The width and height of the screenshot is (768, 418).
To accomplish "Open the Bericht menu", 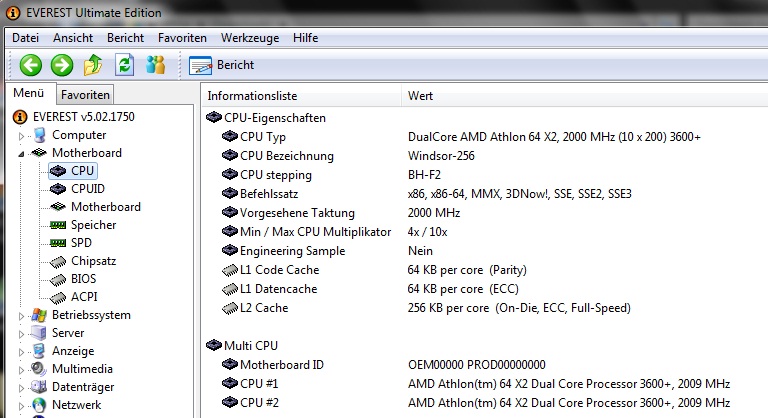I will [x=125, y=38].
